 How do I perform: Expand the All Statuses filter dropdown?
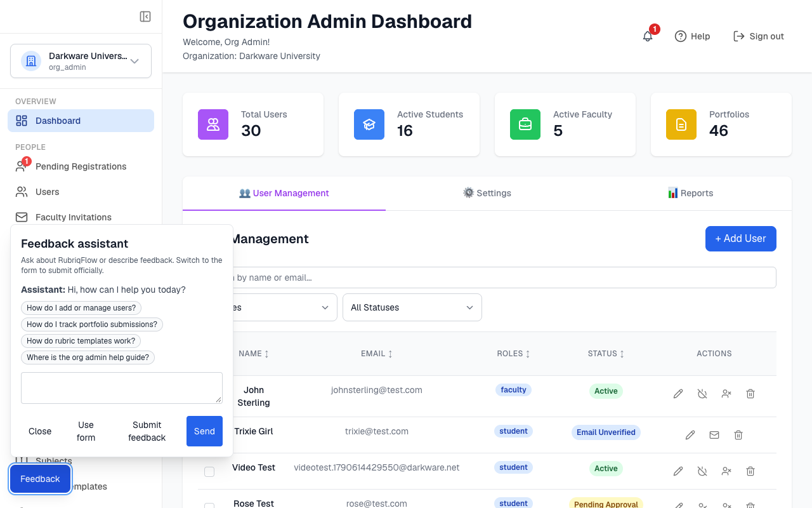tap(412, 307)
